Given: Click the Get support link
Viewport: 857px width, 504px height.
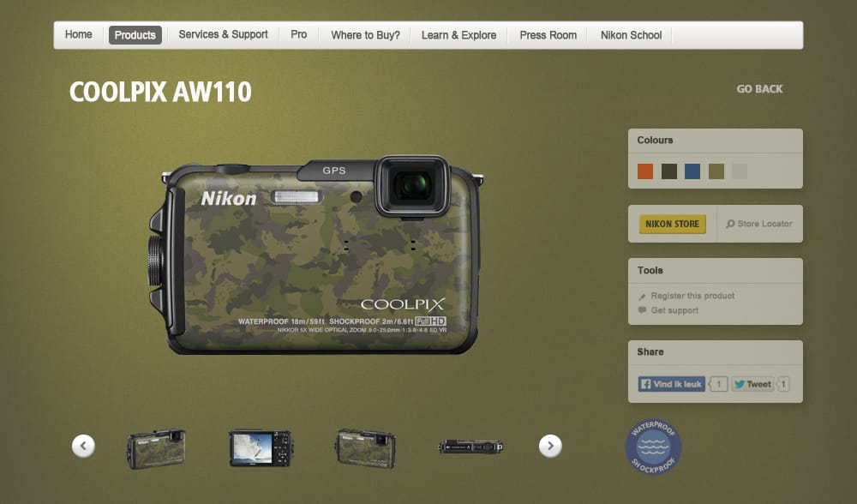Looking at the screenshot, I should tap(674, 310).
